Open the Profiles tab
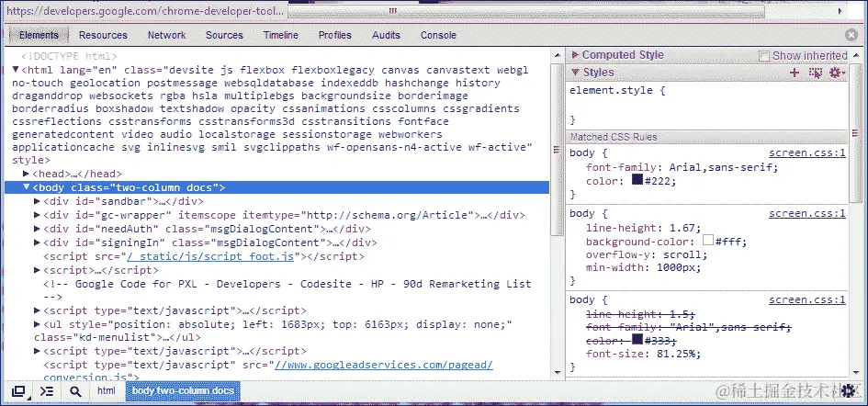Image resolution: width=868 pixels, height=406 pixels. click(x=335, y=35)
